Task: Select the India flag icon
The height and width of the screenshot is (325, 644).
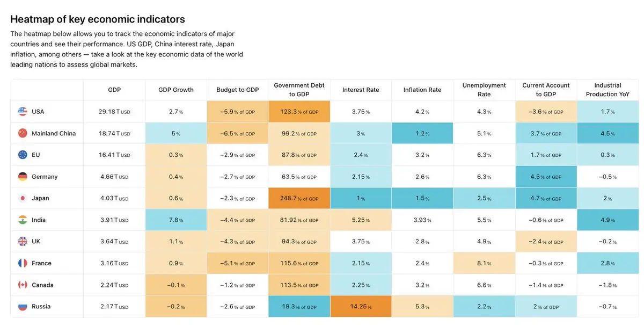Action: pyautogui.click(x=23, y=220)
